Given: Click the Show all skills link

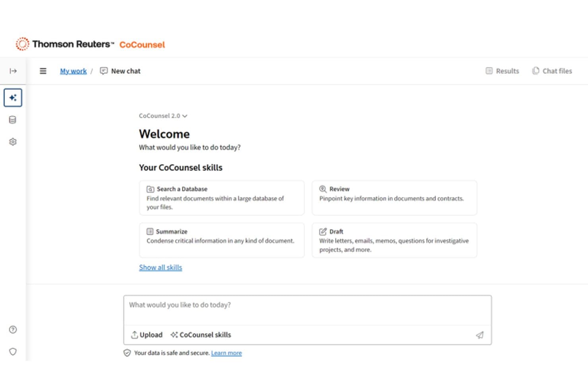Looking at the screenshot, I should (x=161, y=268).
